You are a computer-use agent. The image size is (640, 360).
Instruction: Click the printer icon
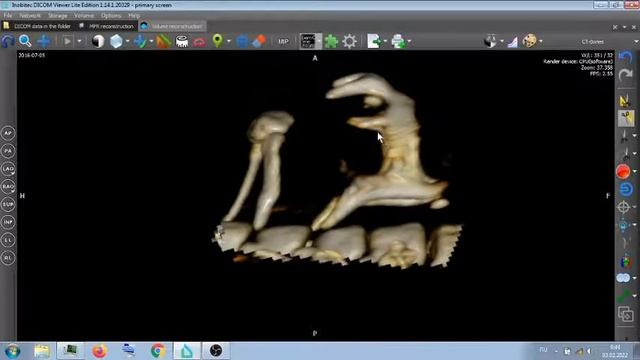click(x=398, y=41)
